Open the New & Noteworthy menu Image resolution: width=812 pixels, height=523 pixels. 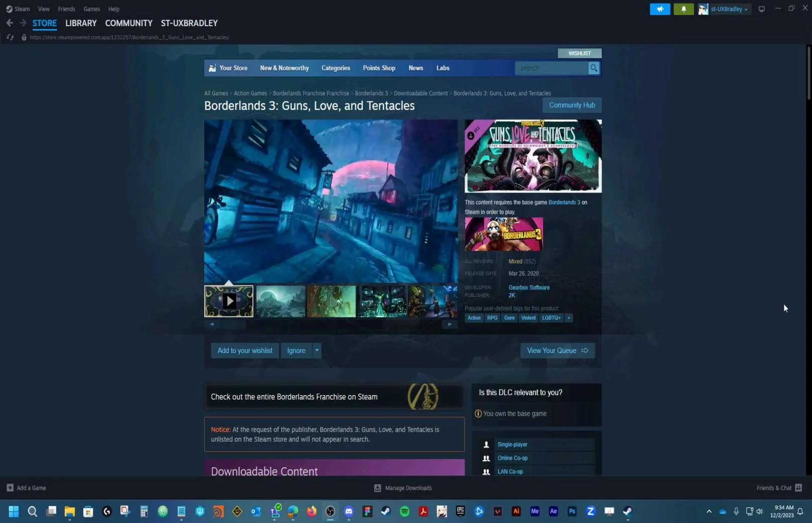(x=285, y=68)
